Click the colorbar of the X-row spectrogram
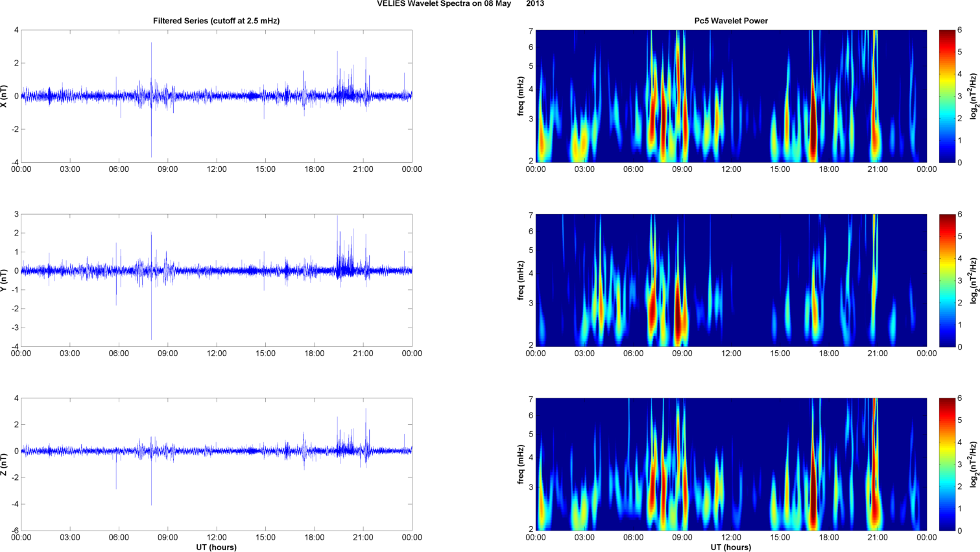The image size is (980, 552). click(x=947, y=96)
